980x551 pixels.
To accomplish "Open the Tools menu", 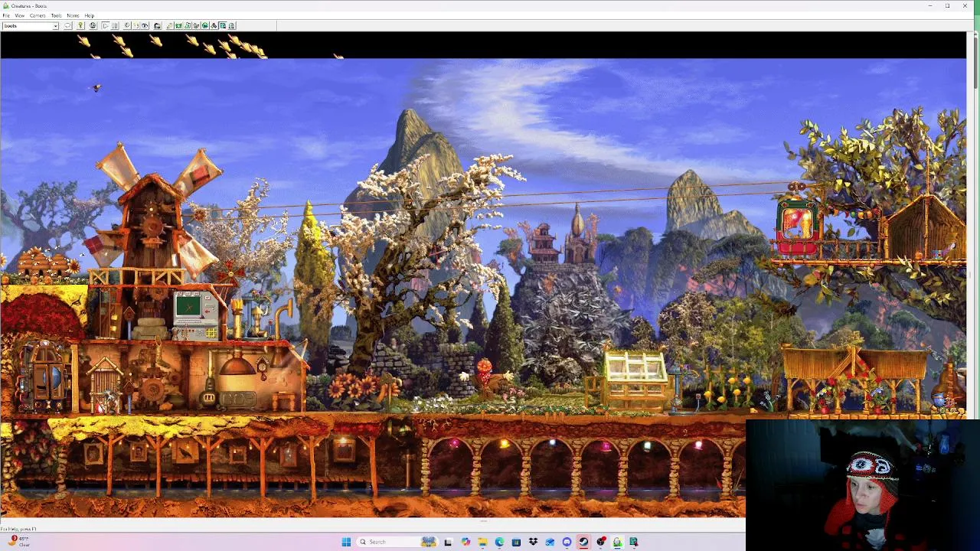I will coord(56,15).
